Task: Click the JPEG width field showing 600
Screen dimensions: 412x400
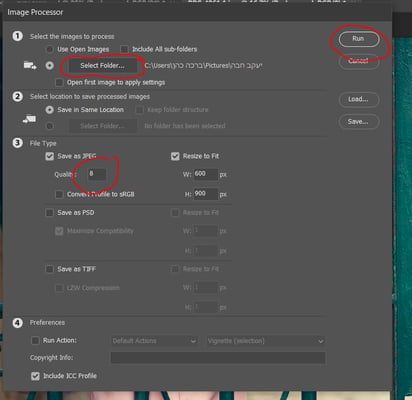Action: [x=206, y=174]
